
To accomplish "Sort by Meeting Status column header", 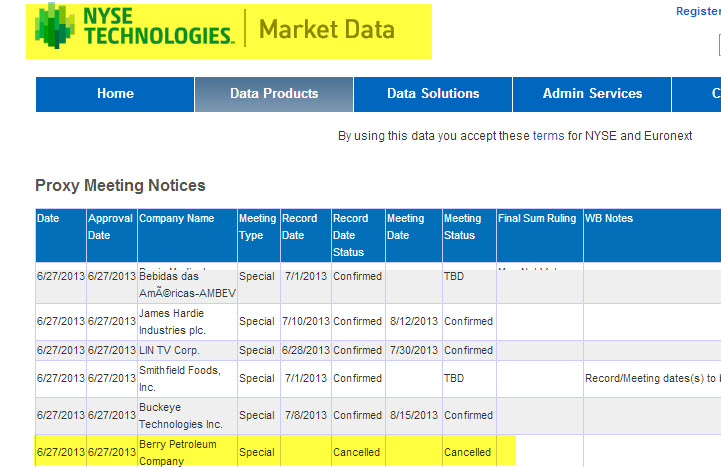I will 462,226.
